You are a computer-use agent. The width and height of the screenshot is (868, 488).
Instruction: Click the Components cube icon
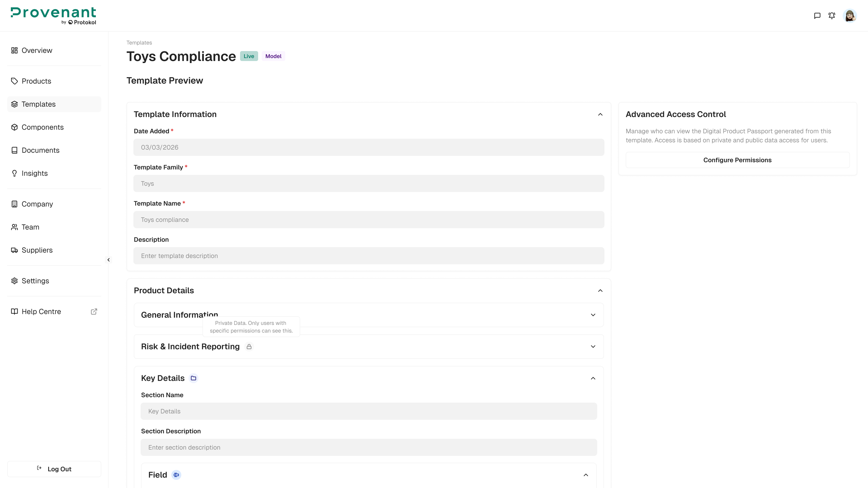(x=14, y=127)
